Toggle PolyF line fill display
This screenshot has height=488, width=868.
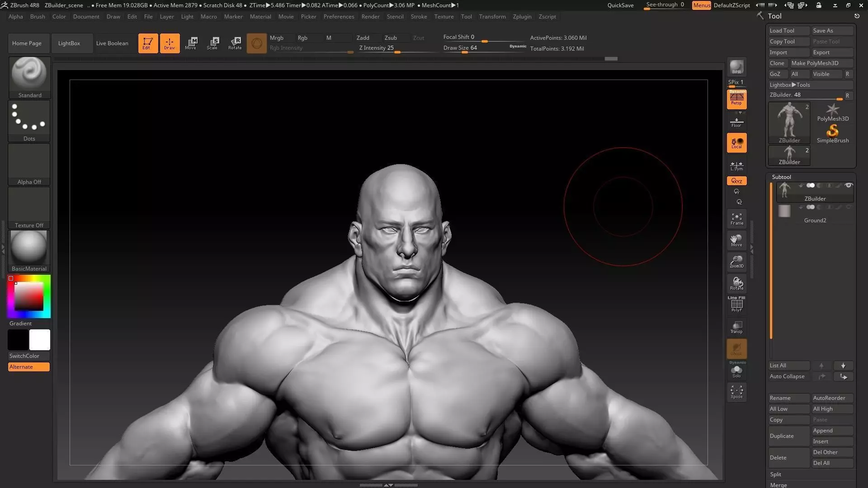pyautogui.click(x=736, y=305)
